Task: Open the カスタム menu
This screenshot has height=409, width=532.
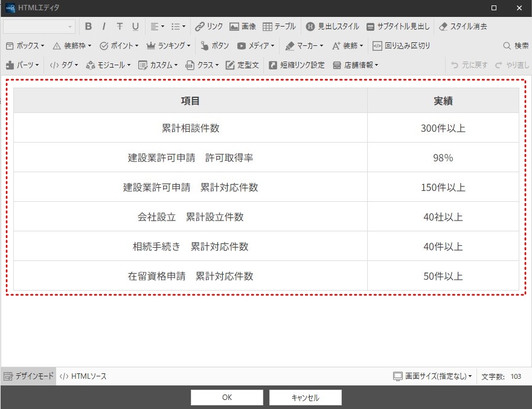Action: 158,65
